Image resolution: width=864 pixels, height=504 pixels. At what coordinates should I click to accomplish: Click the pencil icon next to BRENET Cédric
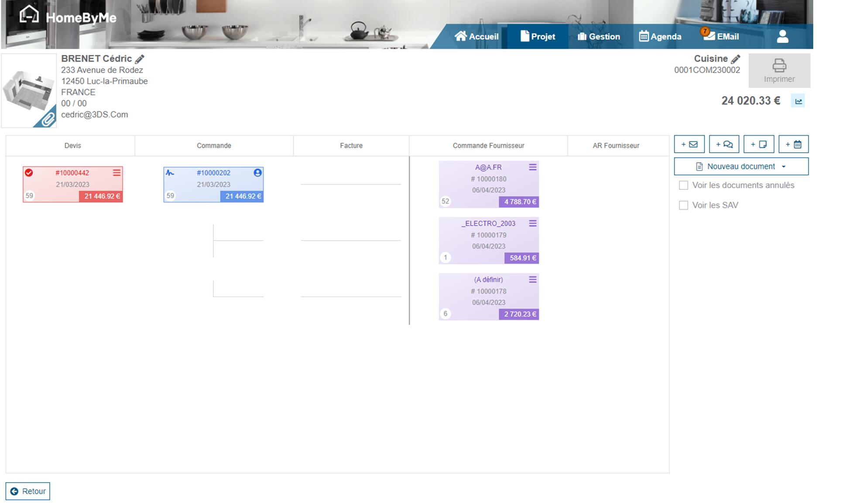pyautogui.click(x=140, y=59)
